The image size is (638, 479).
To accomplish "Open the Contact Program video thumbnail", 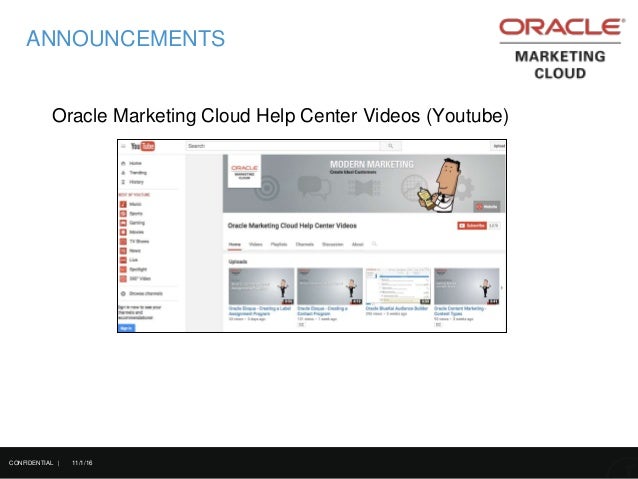I will coord(330,286).
